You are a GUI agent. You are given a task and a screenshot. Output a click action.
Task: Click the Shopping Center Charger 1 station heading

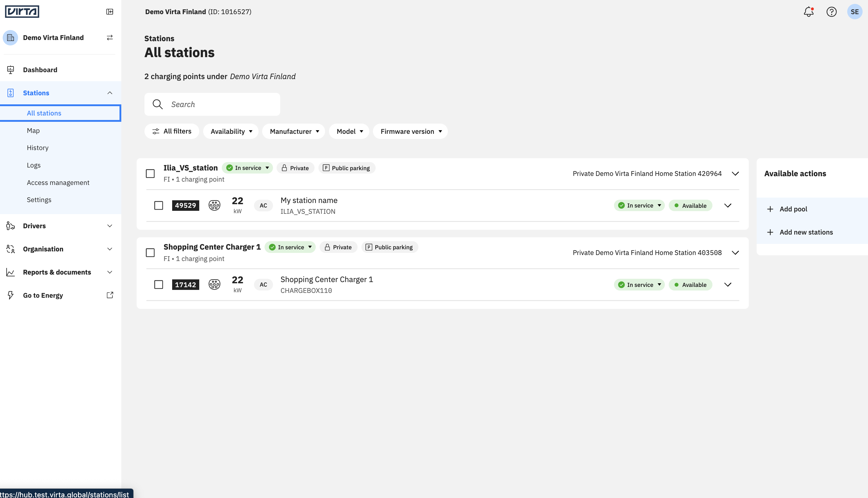[212, 247]
